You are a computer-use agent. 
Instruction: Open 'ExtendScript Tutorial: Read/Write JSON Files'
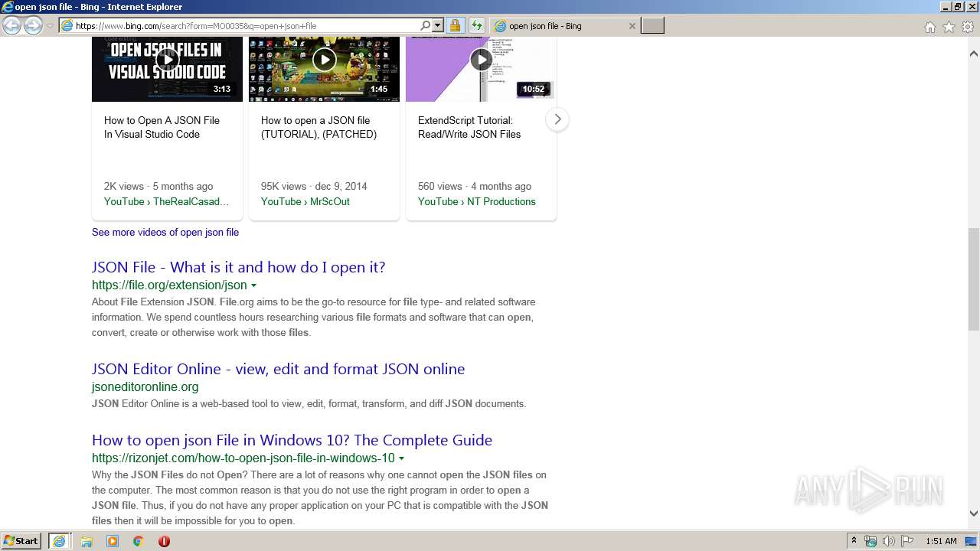tap(469, 127)
